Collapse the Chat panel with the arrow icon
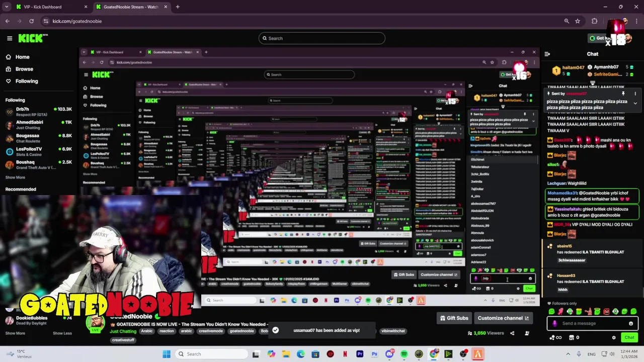 [547, 54]
